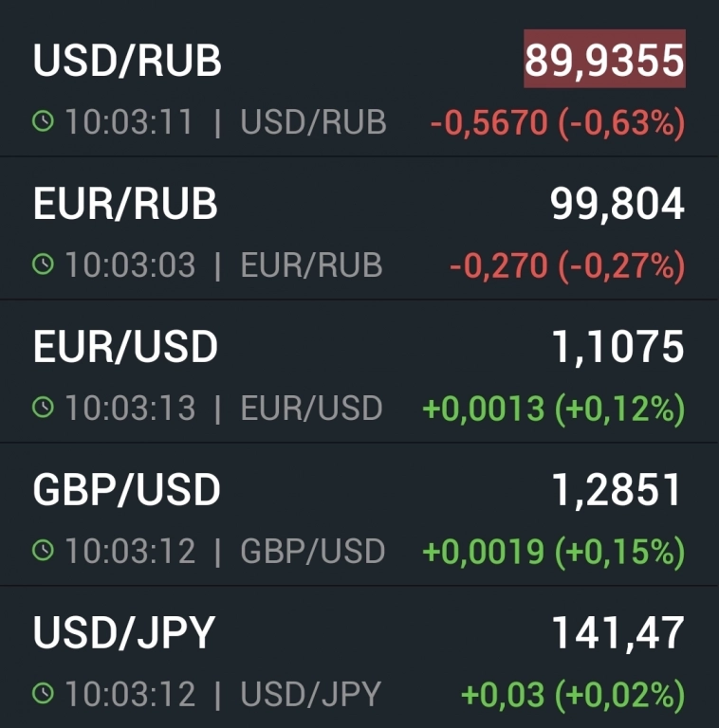Viewport: 719px width, 728px height.
Task: Select the USD/JPY pair title
Action: [124, 633]
